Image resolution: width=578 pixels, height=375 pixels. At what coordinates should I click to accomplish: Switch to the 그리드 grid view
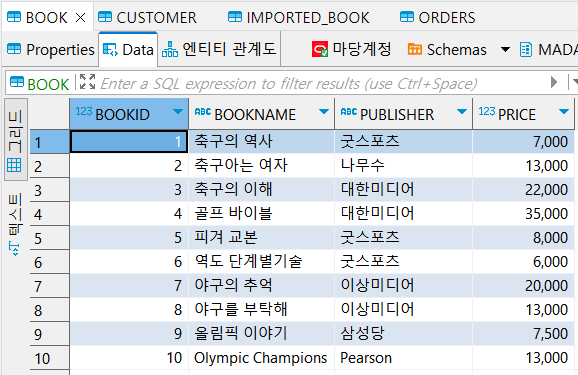(x=15, y=140)
